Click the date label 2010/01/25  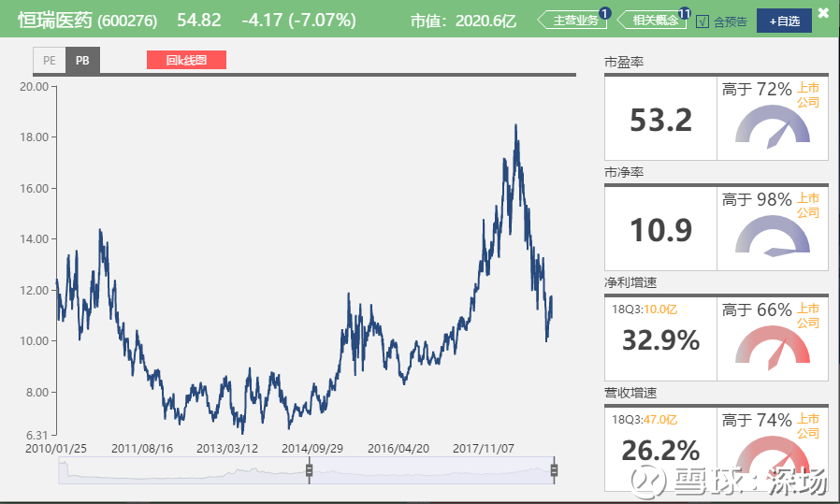coord(56,449)
